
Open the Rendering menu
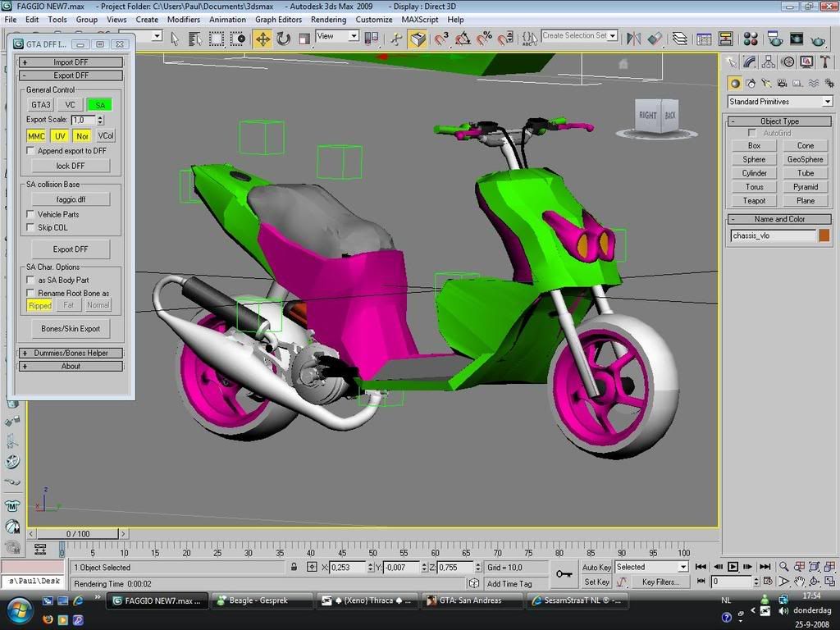(x=328, y=20)
